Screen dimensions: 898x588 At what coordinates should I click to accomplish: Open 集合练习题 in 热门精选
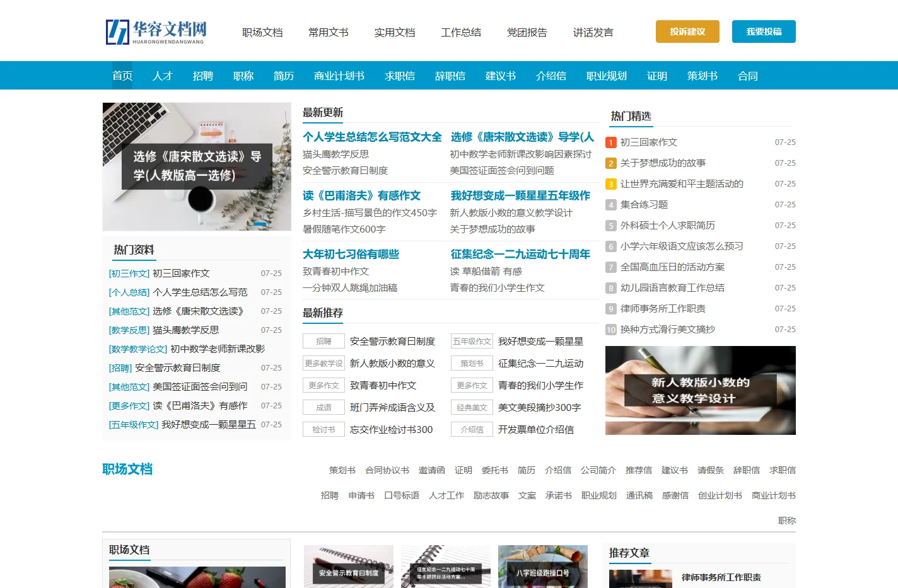(x=644, y=204)
